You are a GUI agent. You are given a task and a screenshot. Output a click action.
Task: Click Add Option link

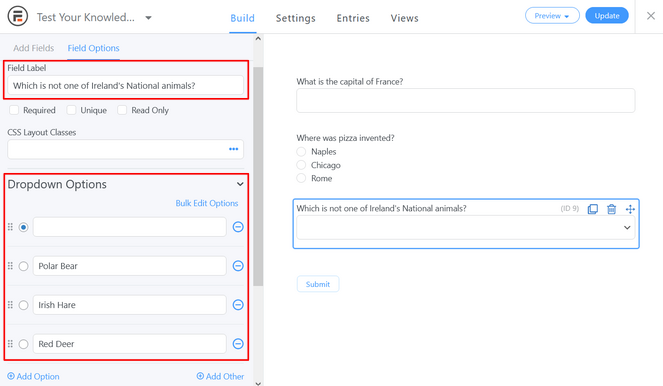[33, 376]
